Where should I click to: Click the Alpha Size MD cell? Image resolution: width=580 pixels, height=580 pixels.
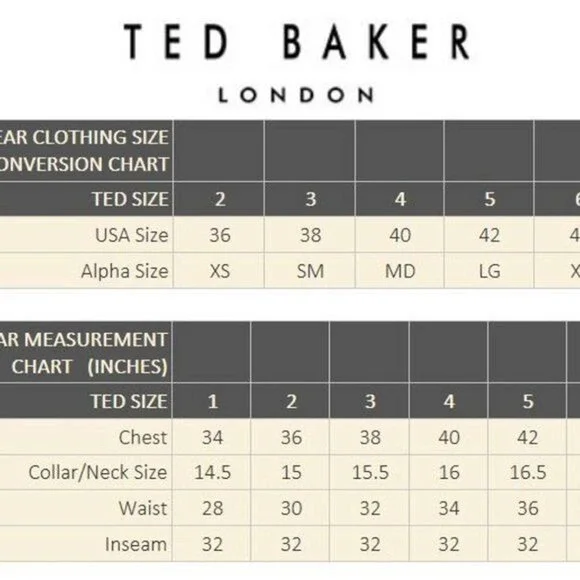(399, 270)
